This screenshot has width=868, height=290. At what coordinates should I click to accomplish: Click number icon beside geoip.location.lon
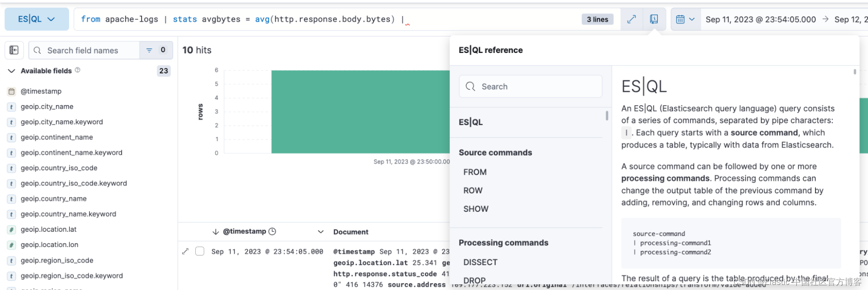pos(12,245)
